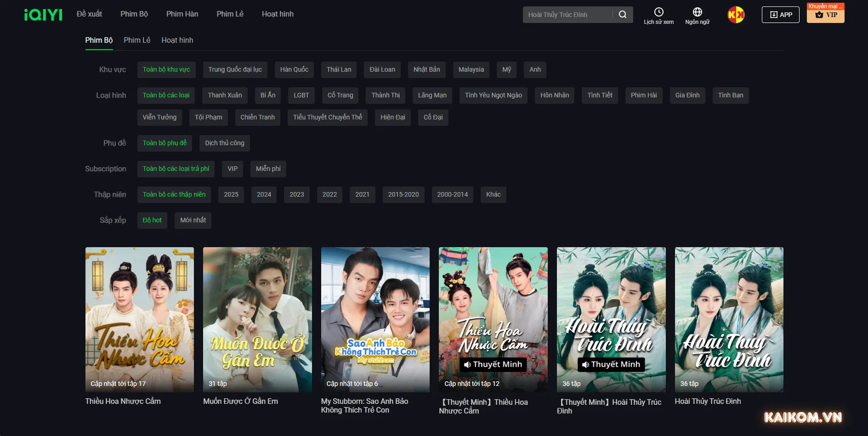Choose the Cổ Trang genre
The height and width of the screenshot is (436, 868).
coord(340,96)
